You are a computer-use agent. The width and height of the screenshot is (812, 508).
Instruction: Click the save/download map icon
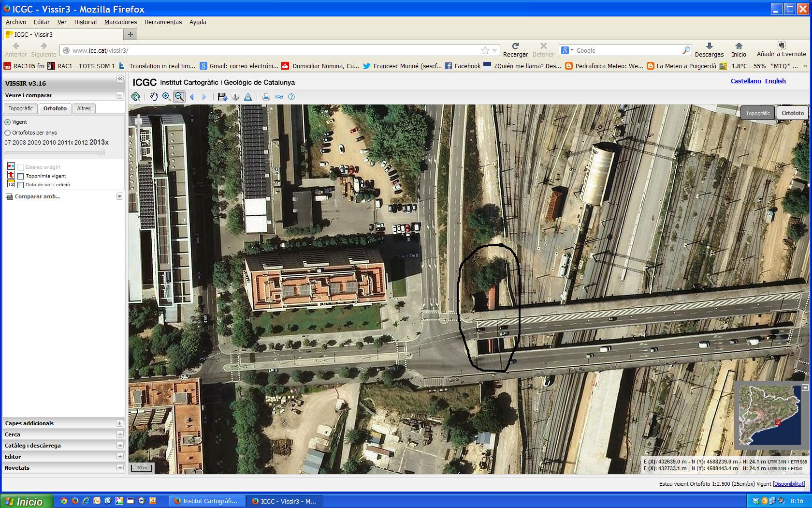pos(222,97)
